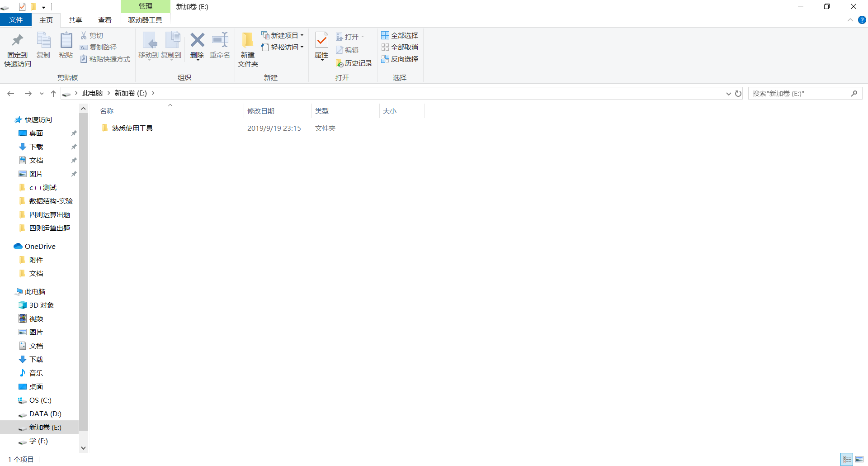
Task: Open Quick access (快速访问) in sidebar
Action: (x=38, y=120)
